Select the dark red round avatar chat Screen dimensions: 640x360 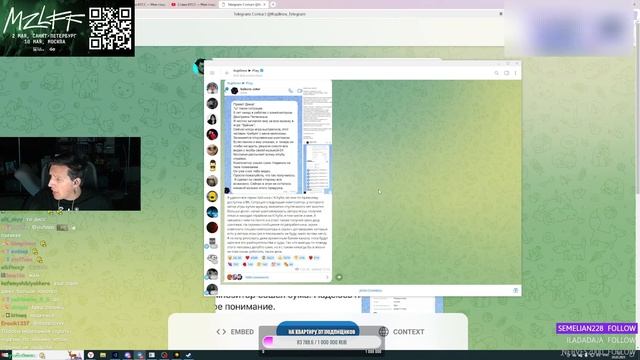[x=212, y=227]
